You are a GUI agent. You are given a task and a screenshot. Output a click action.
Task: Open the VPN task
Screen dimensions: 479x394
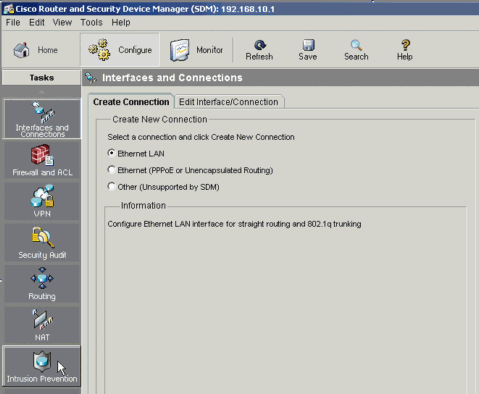(x=42, y=201)
